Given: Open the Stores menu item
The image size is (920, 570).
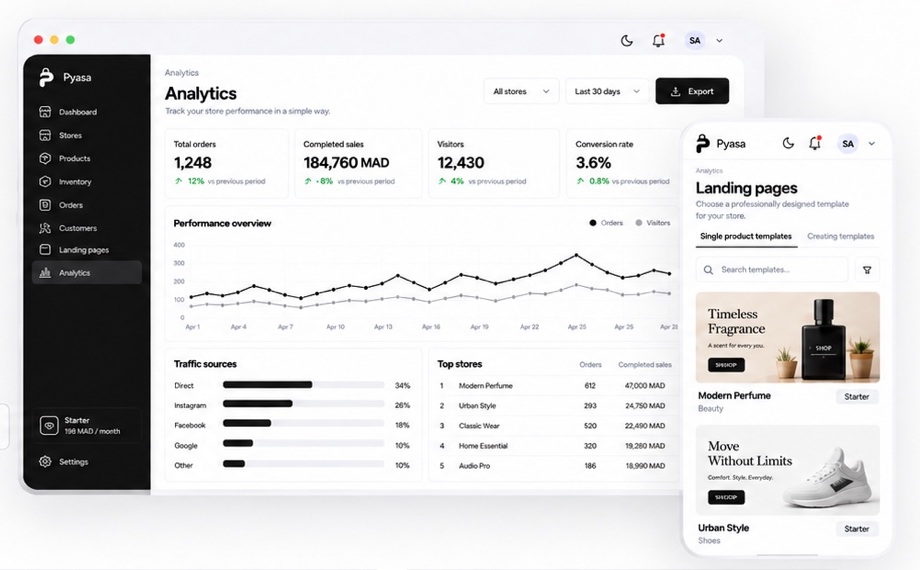Looking at the screenshot, I should [x=87, y=135].
